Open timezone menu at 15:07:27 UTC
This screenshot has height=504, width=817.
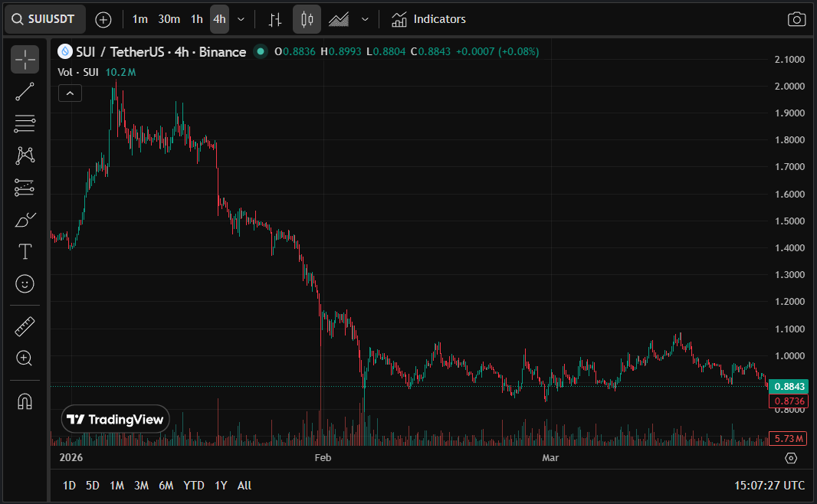pyautogui.click(x=769, y=486)
